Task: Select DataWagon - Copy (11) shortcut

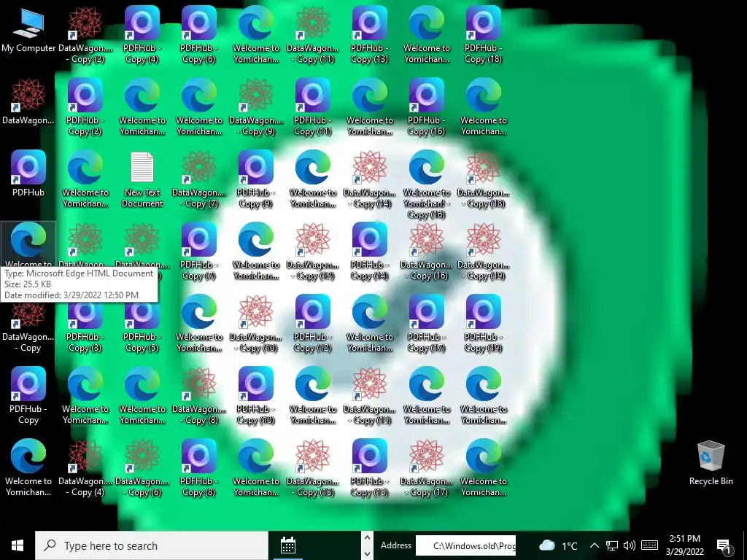Action: pyautogui.click(x=312, y=36)
